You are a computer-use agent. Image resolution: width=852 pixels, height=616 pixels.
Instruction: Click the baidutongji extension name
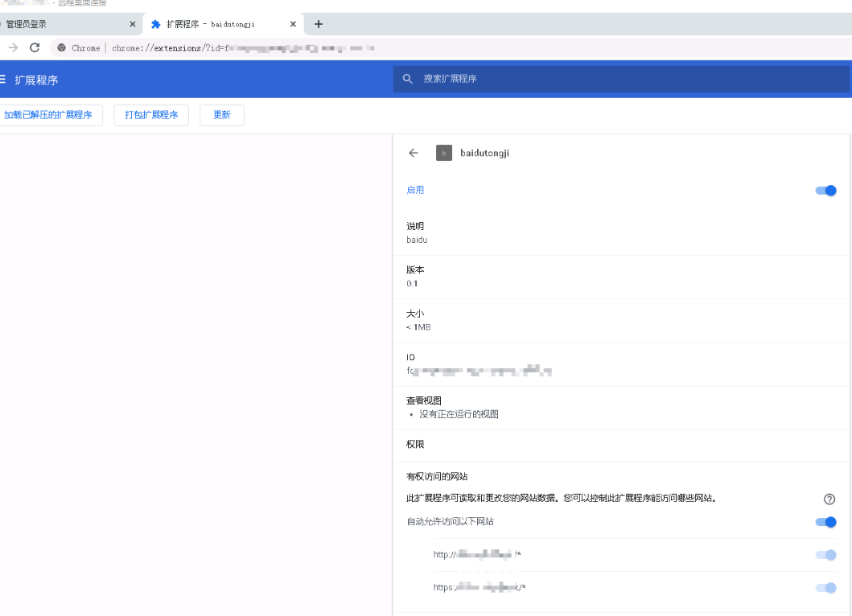pos(484,153)
